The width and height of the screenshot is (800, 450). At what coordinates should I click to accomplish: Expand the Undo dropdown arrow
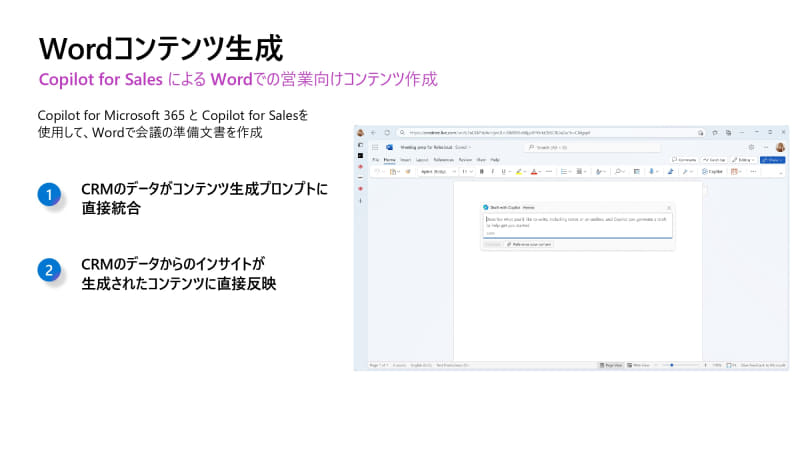383,172
